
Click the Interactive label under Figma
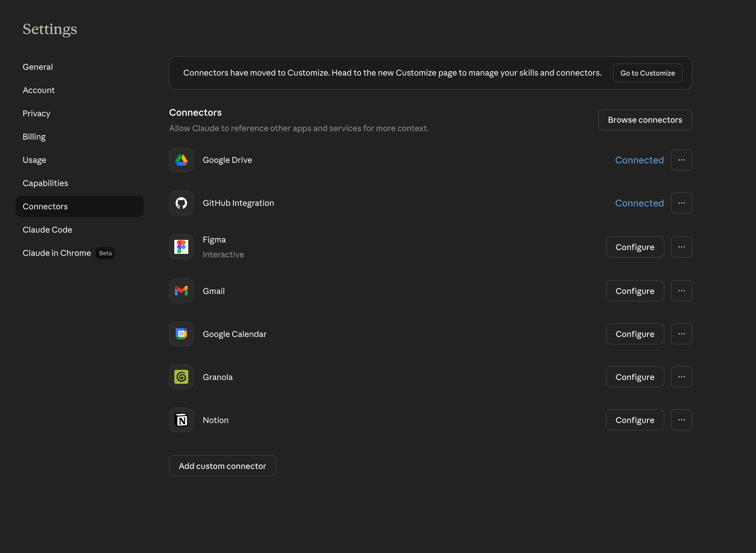tap(223, 254)
